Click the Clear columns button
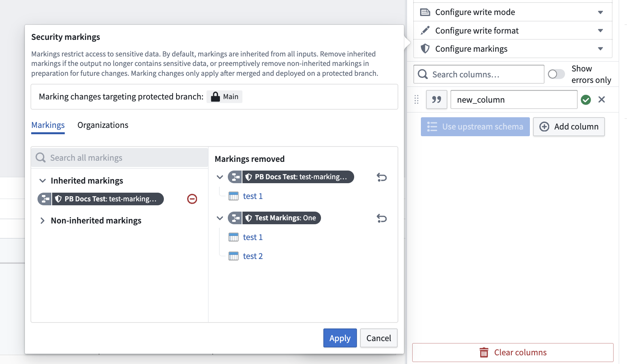Screen dimensions: 627x364 [513, 353]
